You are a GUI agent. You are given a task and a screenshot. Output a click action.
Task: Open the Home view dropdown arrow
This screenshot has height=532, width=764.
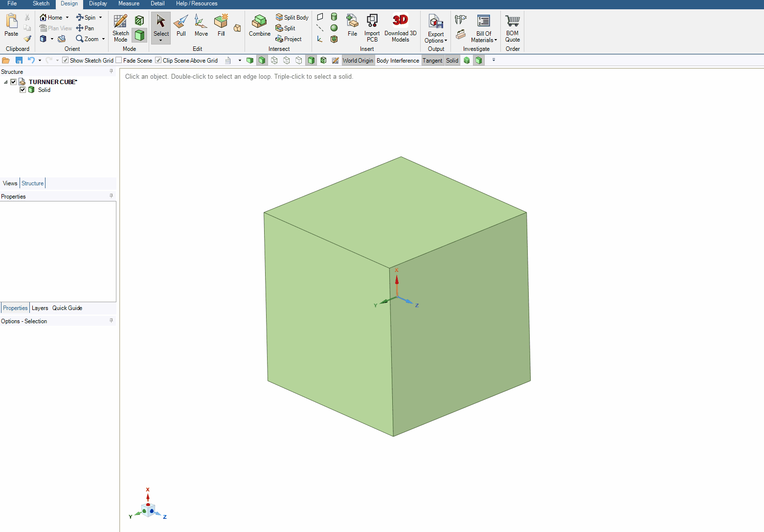[67, 18]
